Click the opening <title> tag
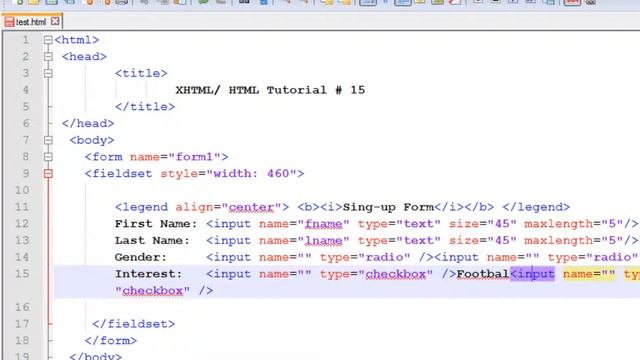 pyautogui.click(x=141, y=73)
